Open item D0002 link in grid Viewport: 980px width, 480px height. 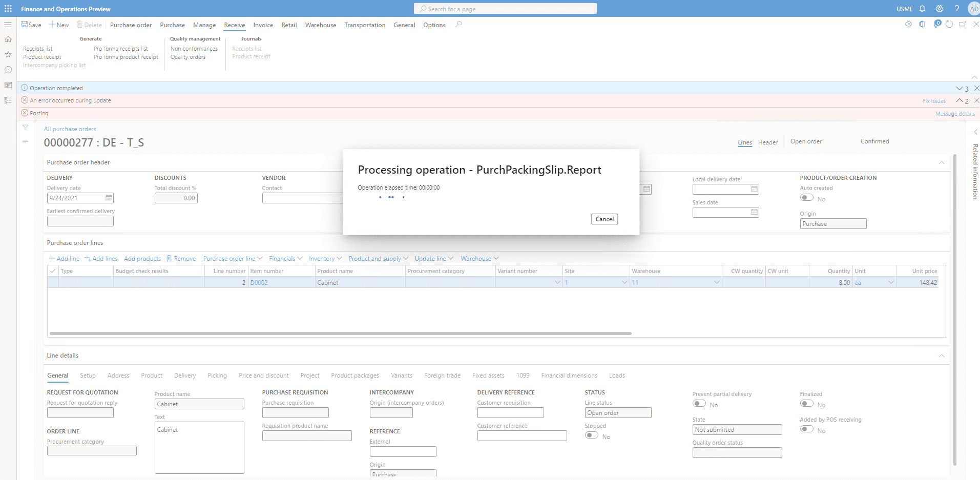pos(259,283)
